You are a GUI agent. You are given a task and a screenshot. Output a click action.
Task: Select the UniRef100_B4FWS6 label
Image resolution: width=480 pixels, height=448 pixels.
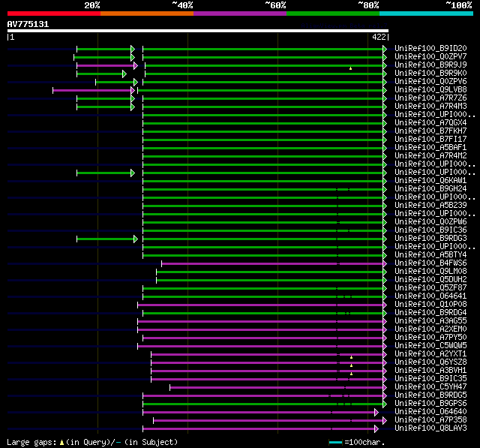pyautogui.click(x=430, y=263)
